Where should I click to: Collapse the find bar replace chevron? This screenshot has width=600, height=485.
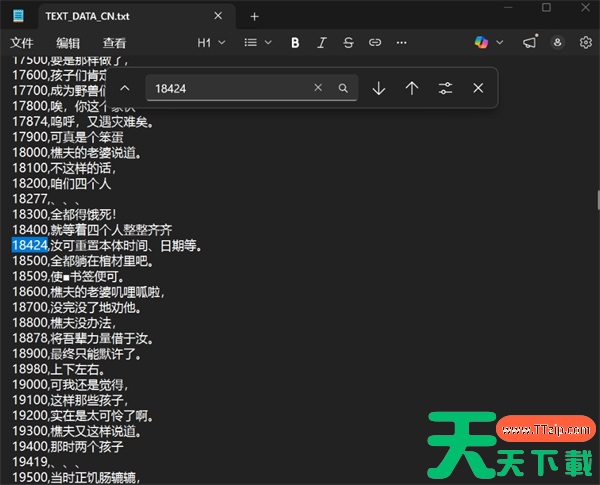[125, 88]
